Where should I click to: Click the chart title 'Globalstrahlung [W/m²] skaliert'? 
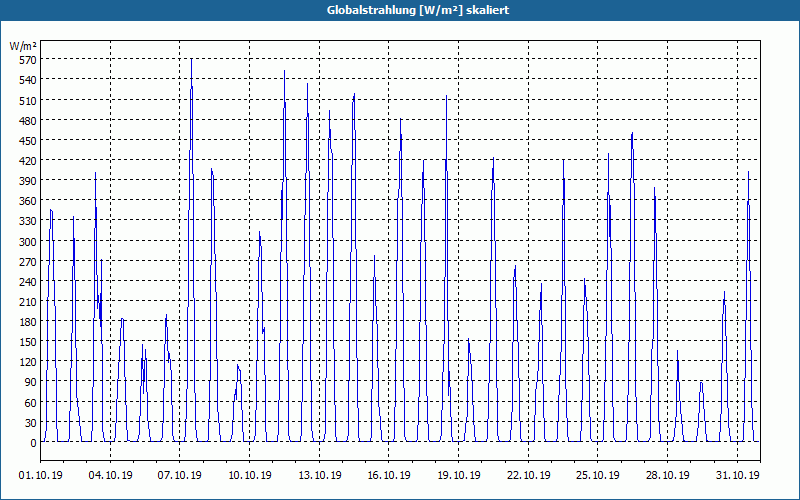tap(418, 10)
